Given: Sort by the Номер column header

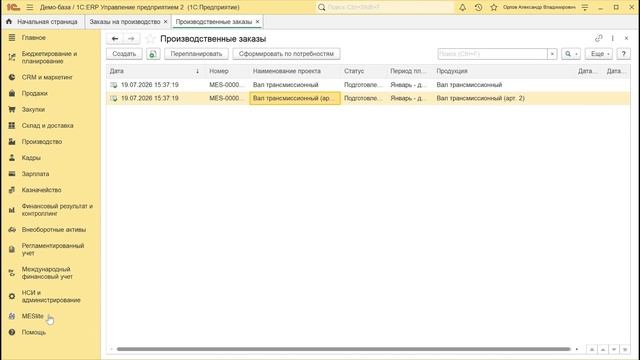Looking at the screenshot, I should tap(227, 71).
